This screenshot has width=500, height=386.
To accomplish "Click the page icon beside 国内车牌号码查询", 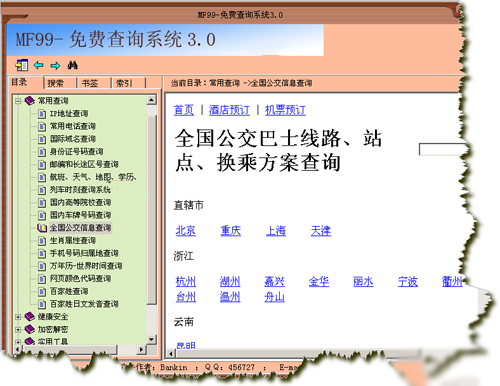I will click(x=42, y=215).
